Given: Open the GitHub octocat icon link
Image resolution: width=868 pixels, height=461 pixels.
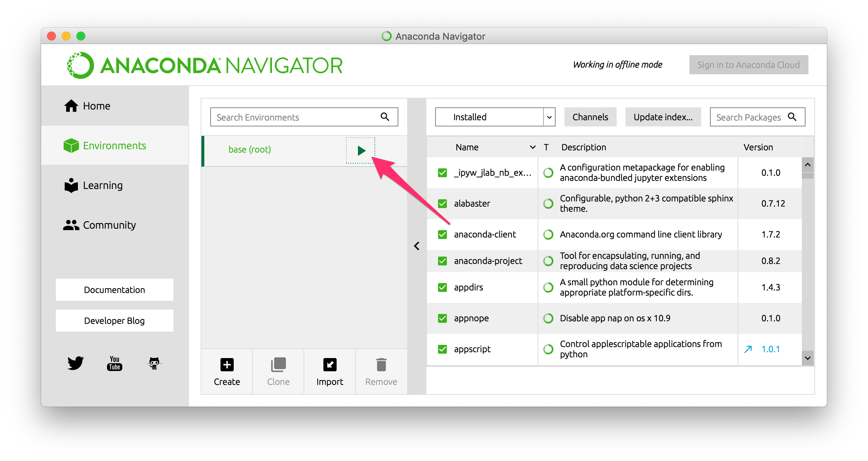Looking at the screenshot, I should pos(154,363).
